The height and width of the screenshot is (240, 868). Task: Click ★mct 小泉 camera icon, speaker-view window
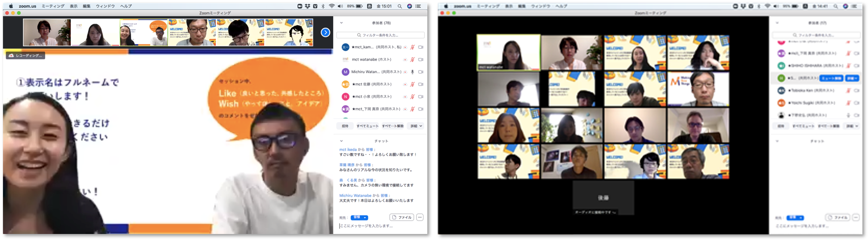[x=421, y=97]
